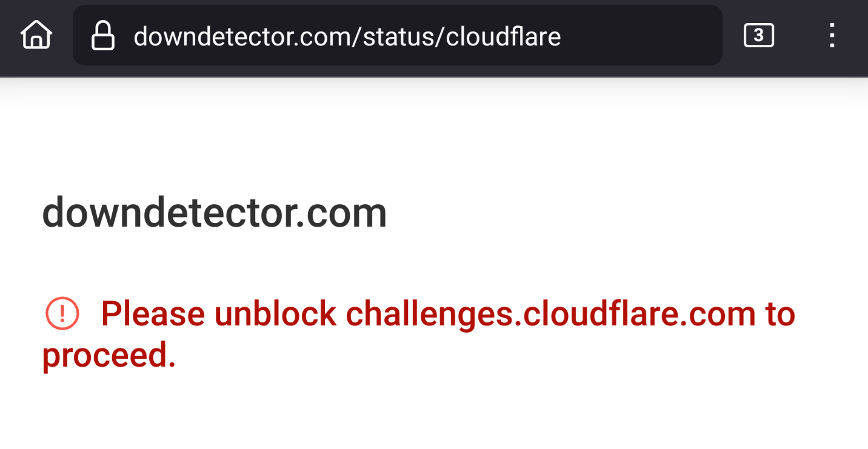Image resolution: width=868 pixels, height=449 pixels.
Task: Open the tab switcher showing 3 tabs
Action: pyautogui.click(x=758, y=36)
